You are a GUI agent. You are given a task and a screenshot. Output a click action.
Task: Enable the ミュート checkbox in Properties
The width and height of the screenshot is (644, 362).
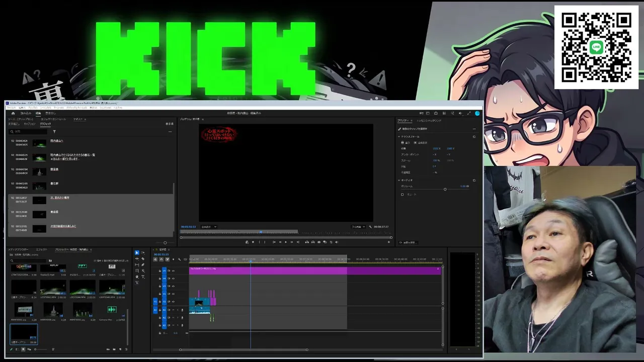(402, 194)
